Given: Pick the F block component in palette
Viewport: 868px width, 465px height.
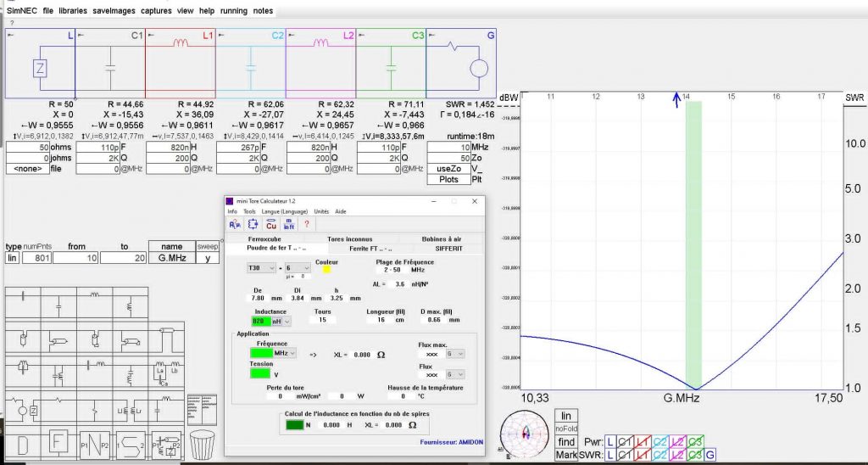Looking at the screenshot, I should point(58,444).
